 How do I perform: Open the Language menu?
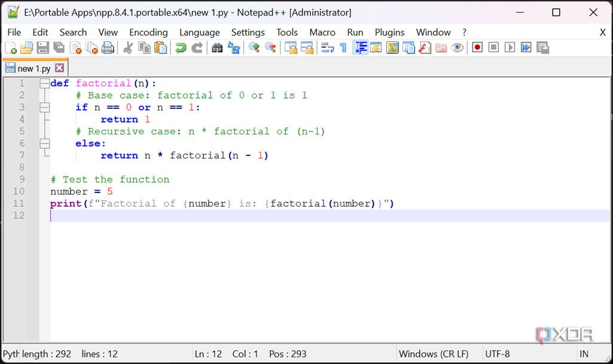click(199, 32)
